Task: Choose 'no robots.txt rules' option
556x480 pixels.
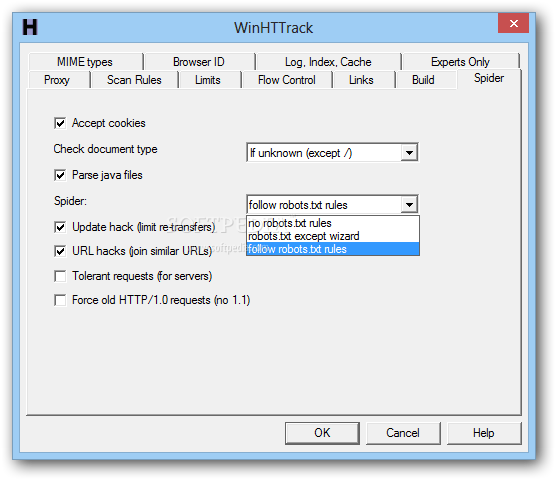Action: pyautogui.click(x=333, y=223)
